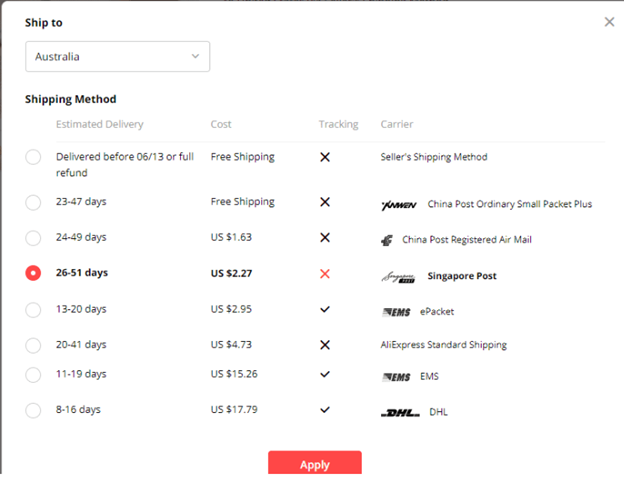Select the 8-16 days DHL shipping option

(x=33, y=410)
